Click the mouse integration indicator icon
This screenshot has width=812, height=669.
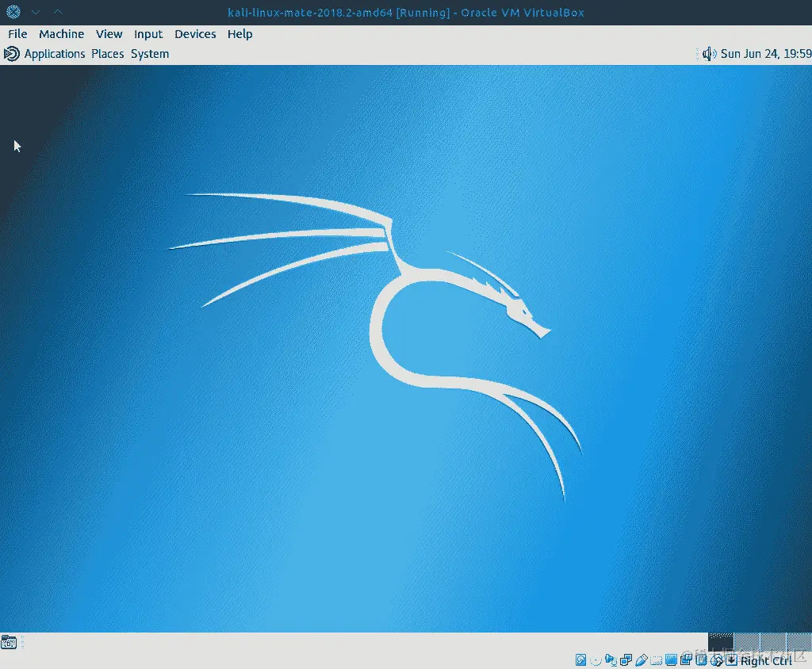[x=716, y=660]
